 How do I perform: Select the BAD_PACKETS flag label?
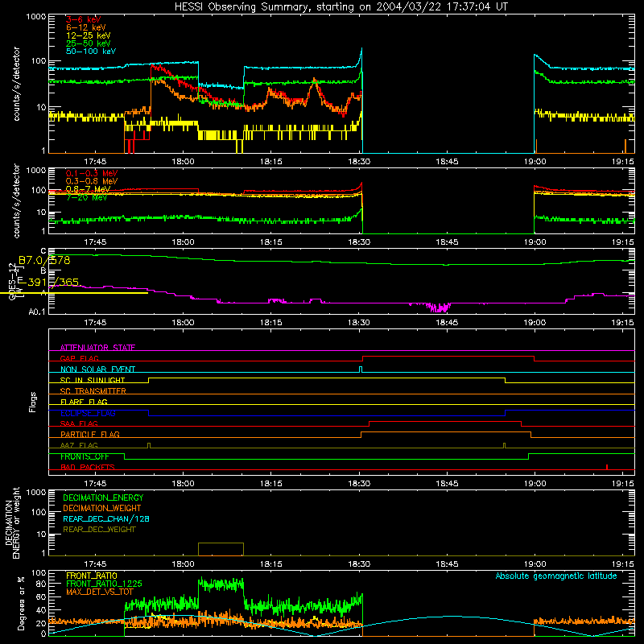(88, 467)
